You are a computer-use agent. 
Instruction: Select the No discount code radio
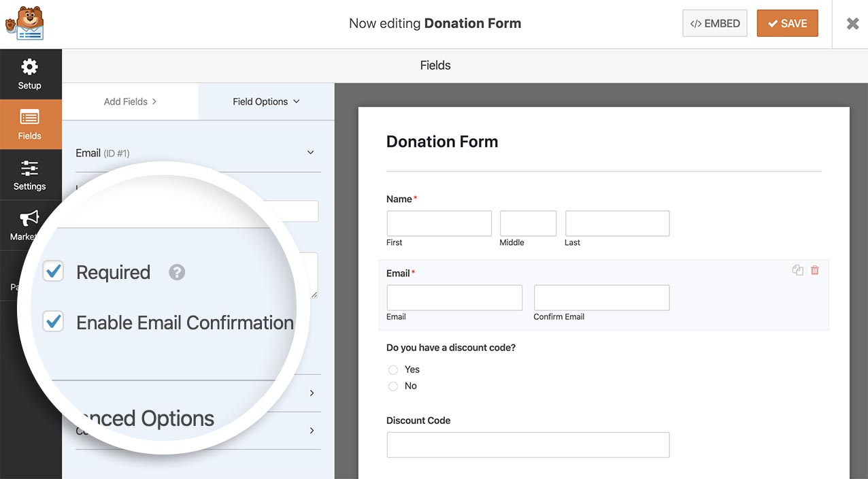(x=393, y=386)
